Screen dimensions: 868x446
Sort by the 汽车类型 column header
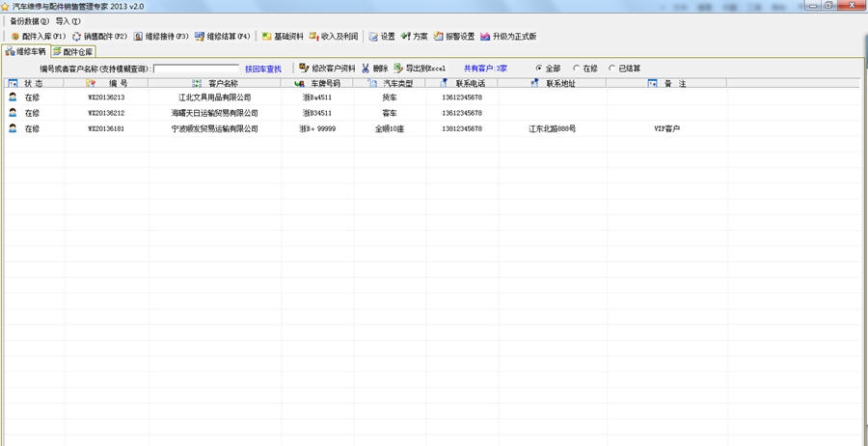click(x=390, y=83)
